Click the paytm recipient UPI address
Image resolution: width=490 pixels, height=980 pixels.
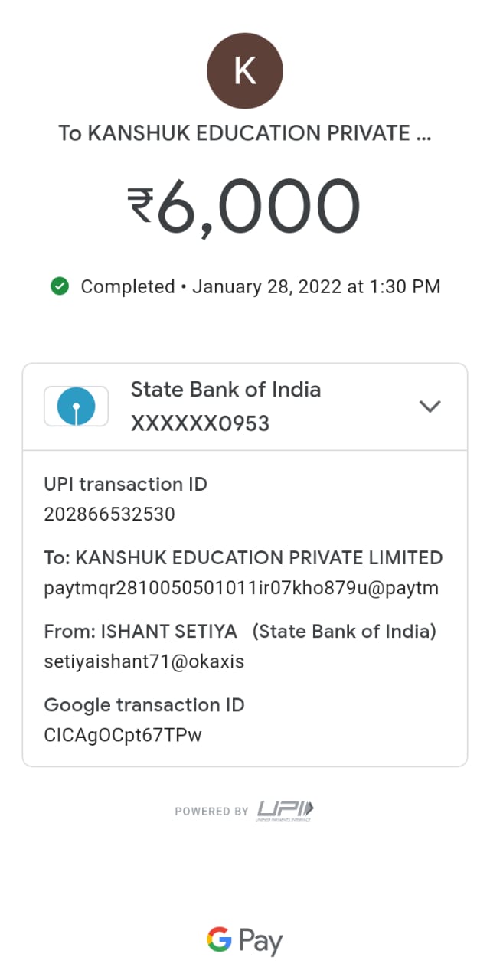tap(241, 588)
